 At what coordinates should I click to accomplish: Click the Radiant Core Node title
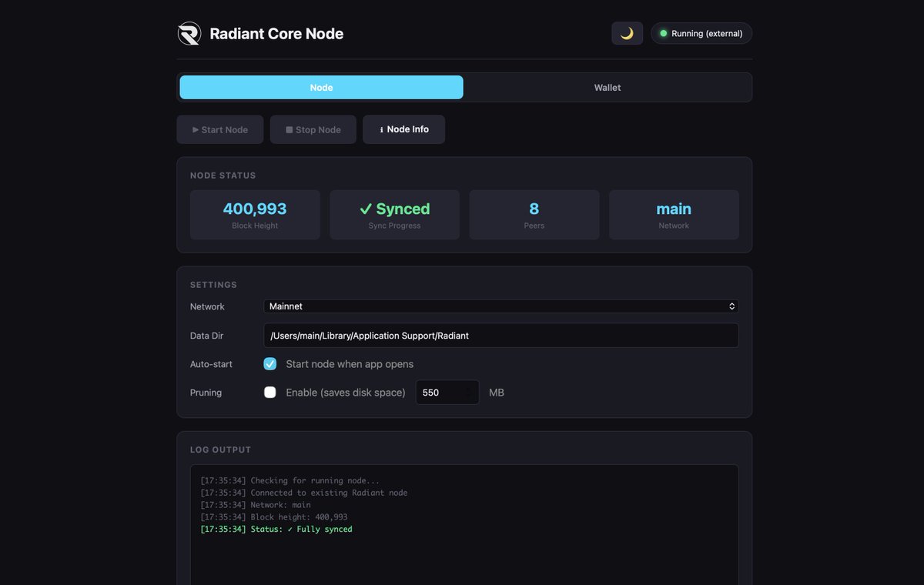[276, 34]
